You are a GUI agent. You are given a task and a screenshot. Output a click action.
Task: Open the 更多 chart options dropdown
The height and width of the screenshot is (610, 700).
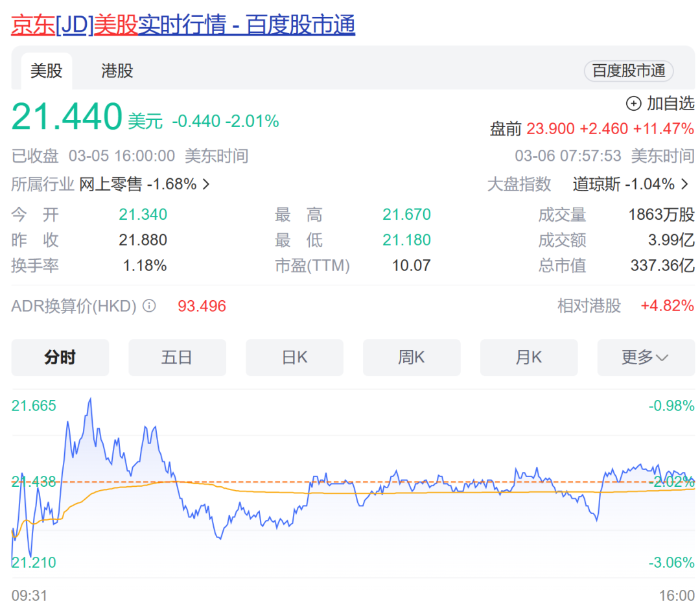646,357
